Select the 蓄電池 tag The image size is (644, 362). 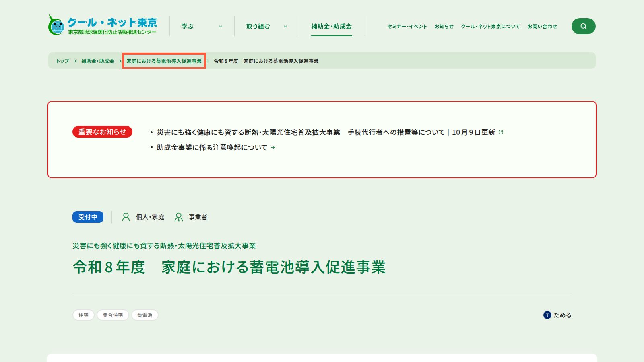pos(144,315)
